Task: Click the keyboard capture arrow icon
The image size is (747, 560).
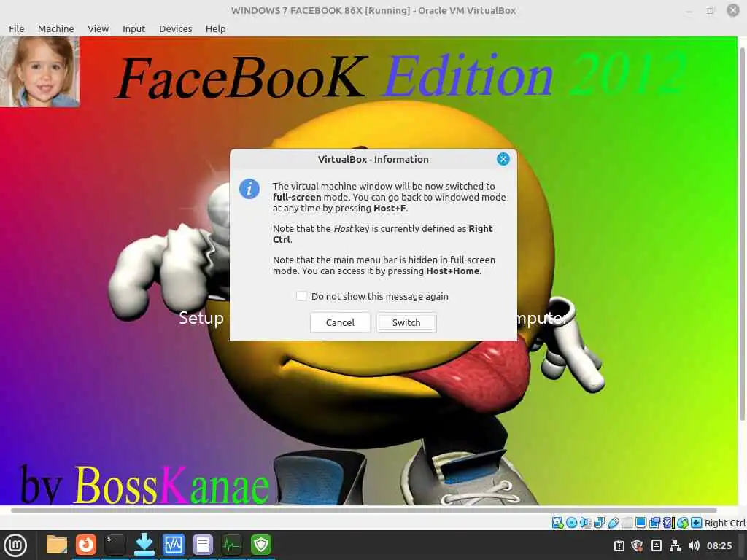Action: tap(697, 523)
